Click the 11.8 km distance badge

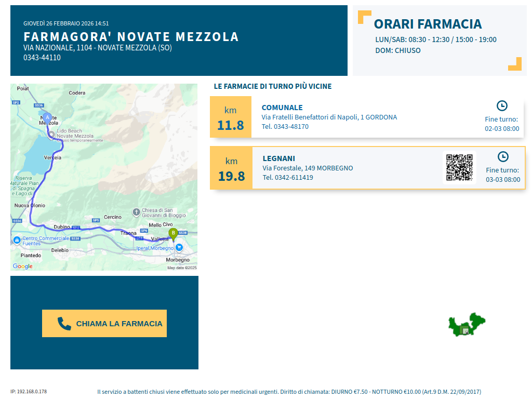click(x=230, y=118)
